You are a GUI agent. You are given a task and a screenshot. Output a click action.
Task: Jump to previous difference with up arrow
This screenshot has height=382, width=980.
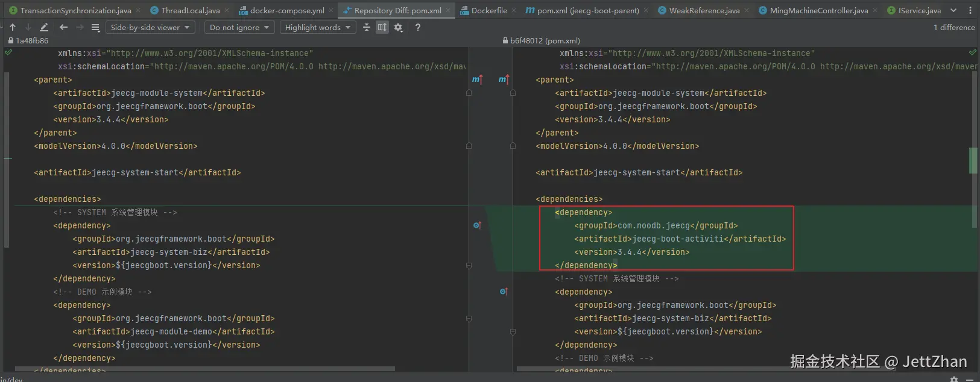click(x=13, y=27)
